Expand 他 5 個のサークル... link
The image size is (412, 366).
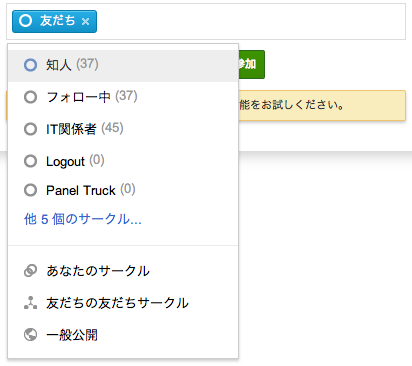tap(83, 219)
